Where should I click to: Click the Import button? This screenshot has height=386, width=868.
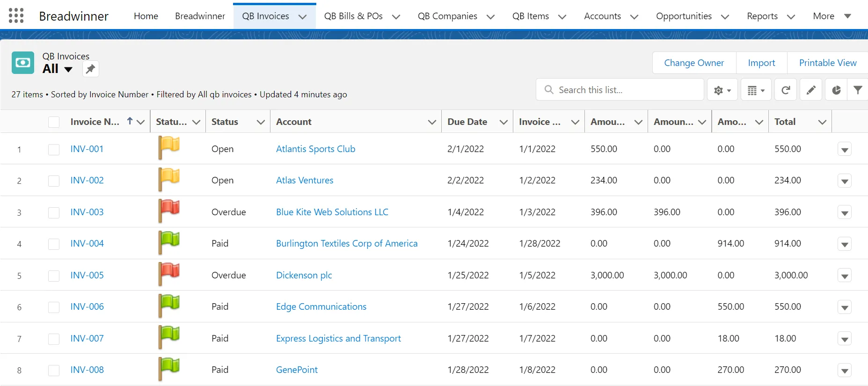761,63
